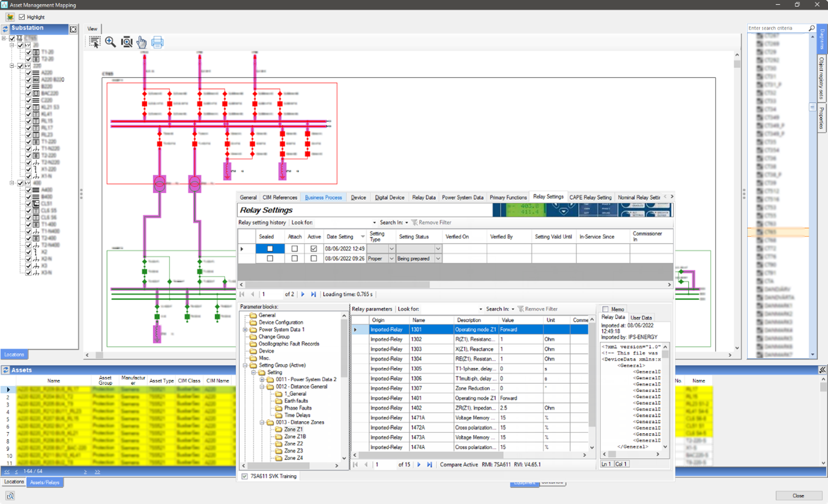Open the Digital Device tab

(390, 197)
